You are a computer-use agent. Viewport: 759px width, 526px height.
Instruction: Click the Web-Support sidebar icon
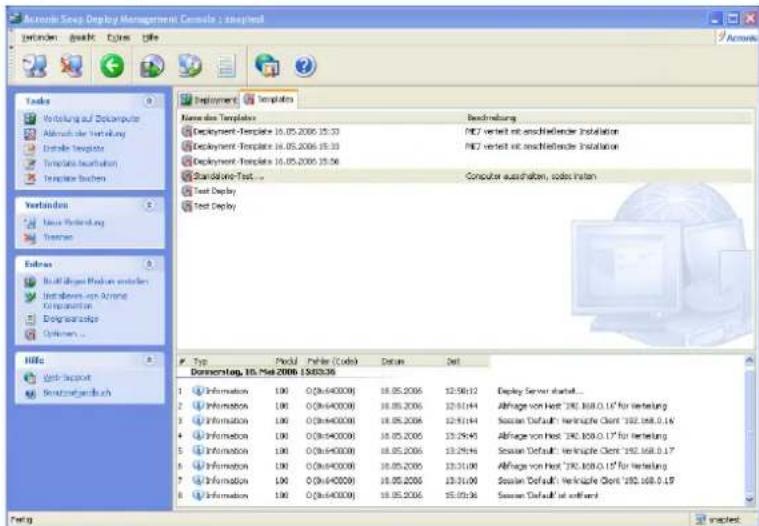tap(30, 378)
